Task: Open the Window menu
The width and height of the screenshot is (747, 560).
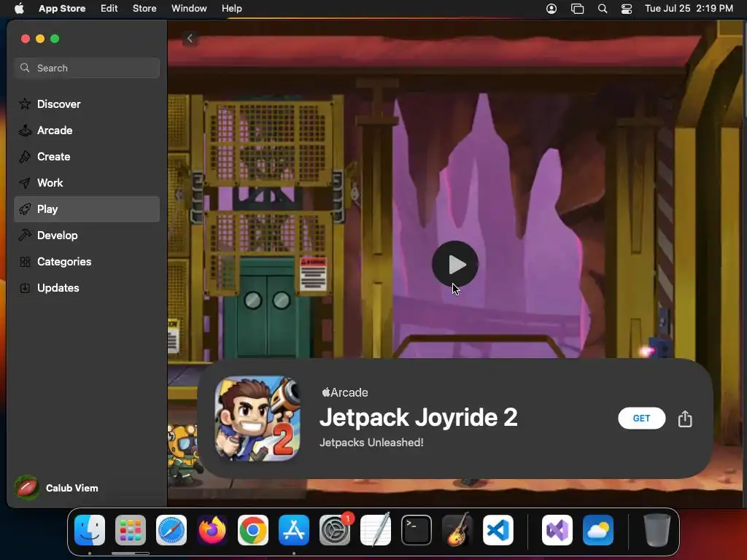Action: coord(189,8)
